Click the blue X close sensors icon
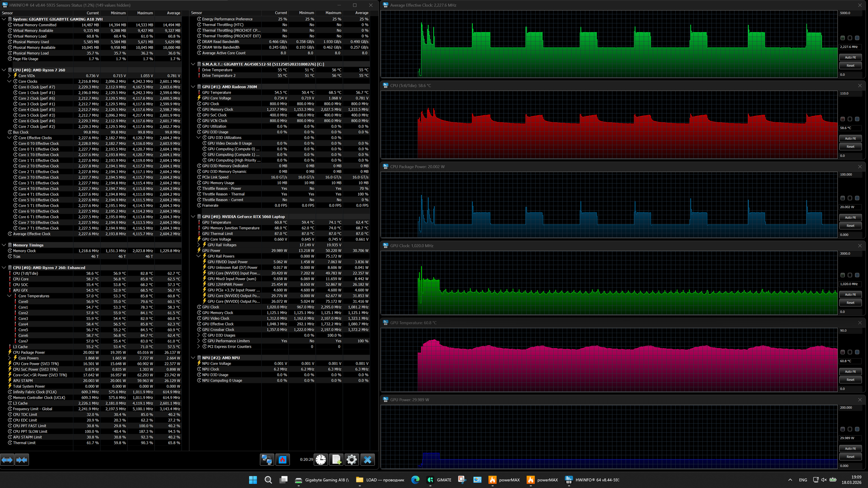The width and height of the screenshot is (868, 488). coord(367,460)
